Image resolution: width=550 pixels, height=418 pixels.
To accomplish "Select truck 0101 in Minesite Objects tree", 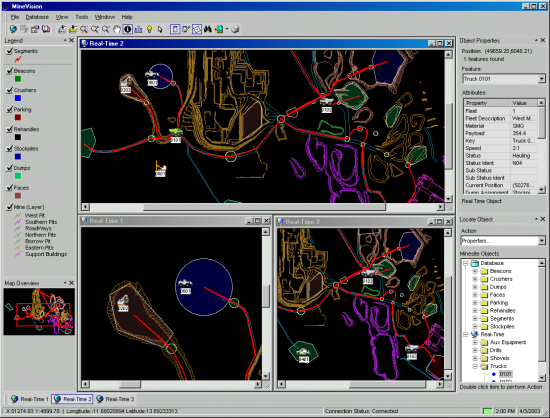I will pyautogui.click(x=505, y=374).
